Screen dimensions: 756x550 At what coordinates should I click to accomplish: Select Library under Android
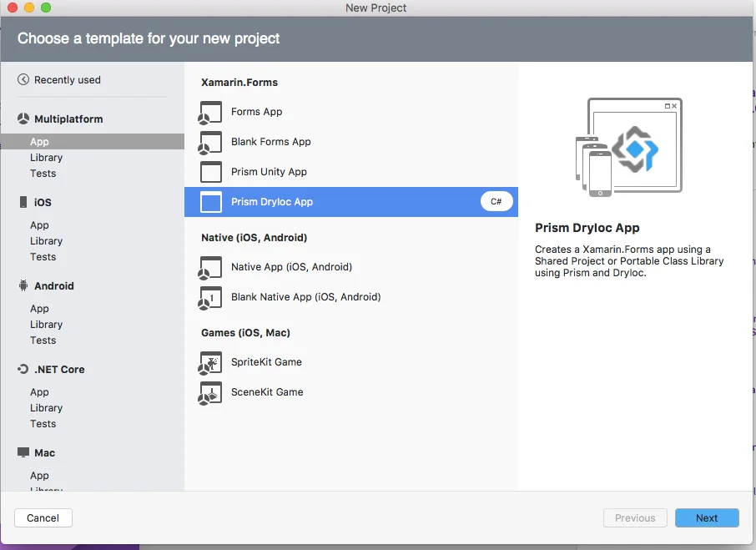[x=46, y=325]
